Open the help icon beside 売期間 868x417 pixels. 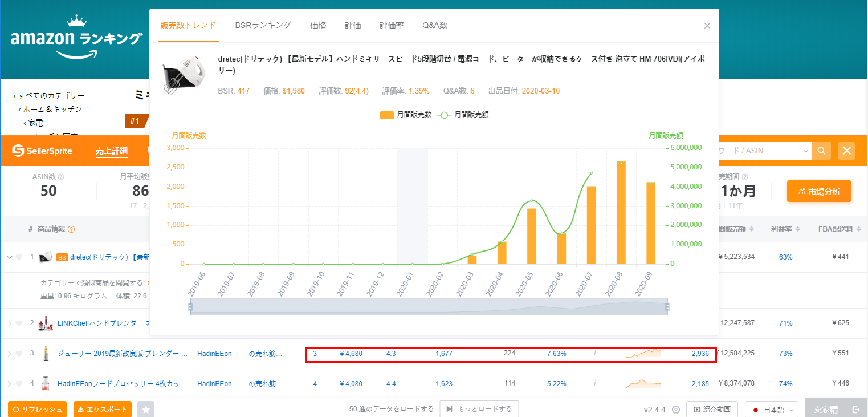pos(744,177)
